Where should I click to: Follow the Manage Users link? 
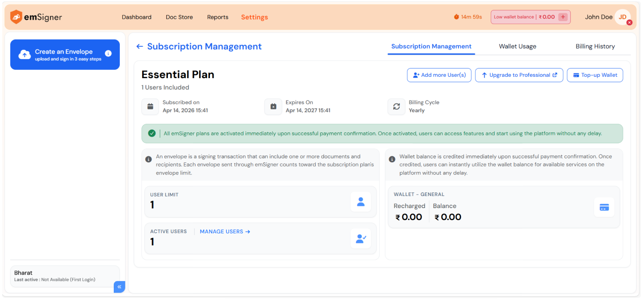(x=225, y=232)
